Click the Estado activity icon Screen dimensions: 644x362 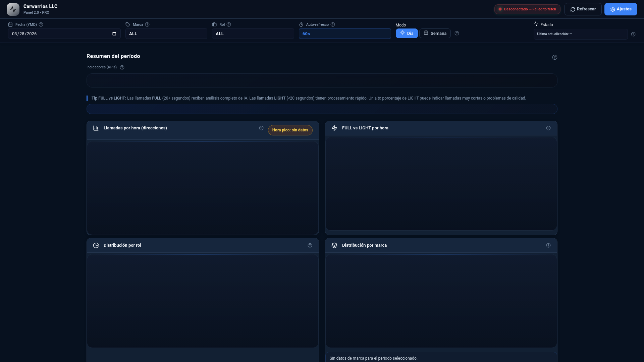coord(536,24)
